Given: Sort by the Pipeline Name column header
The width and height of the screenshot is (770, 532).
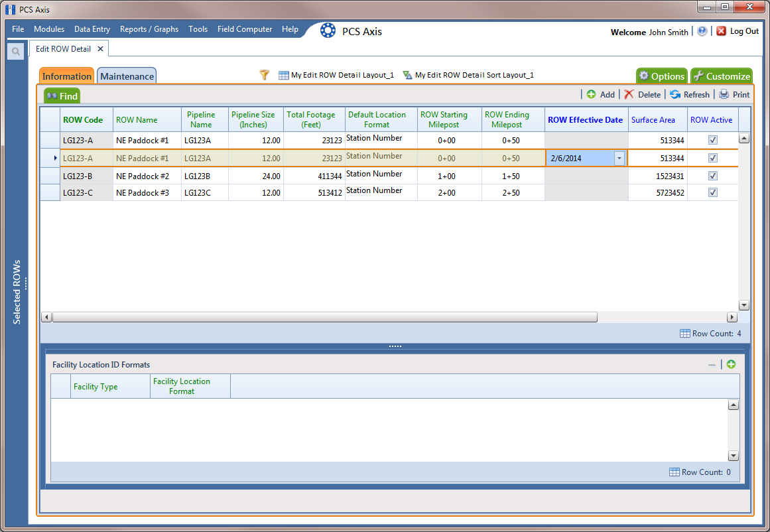Looking at the screenshot, I should [x=205, y=120].
